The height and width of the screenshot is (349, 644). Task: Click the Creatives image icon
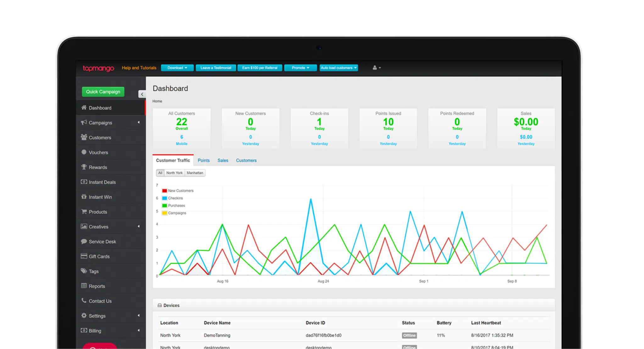click(84, 226)
